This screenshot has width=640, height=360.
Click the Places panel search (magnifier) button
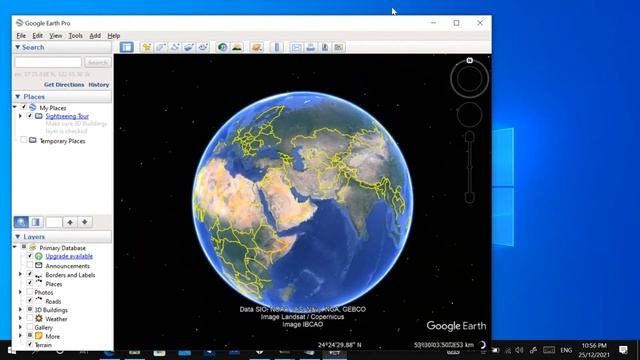pyautogui.click(x=21, y=222)
